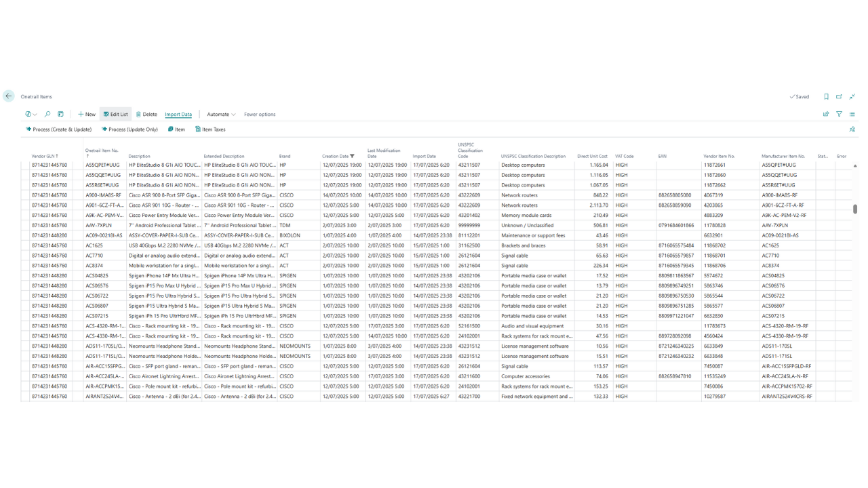
Task: Click Unknown / Unclassified description cell
Action: 528,226
